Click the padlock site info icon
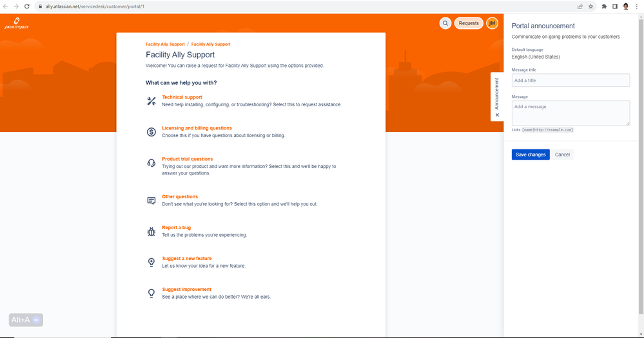644x338 pixels. click(40, 6)
